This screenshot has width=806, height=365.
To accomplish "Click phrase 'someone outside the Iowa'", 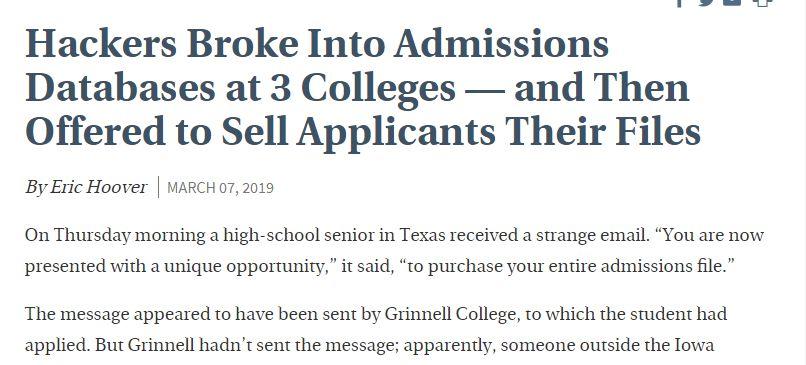I will (x=608, y=344).
